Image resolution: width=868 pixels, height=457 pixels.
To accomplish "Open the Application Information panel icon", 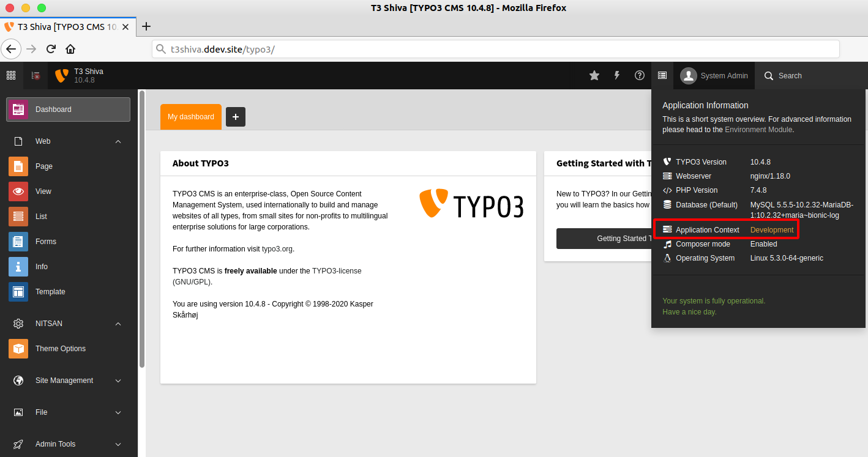I will [662, 75].
